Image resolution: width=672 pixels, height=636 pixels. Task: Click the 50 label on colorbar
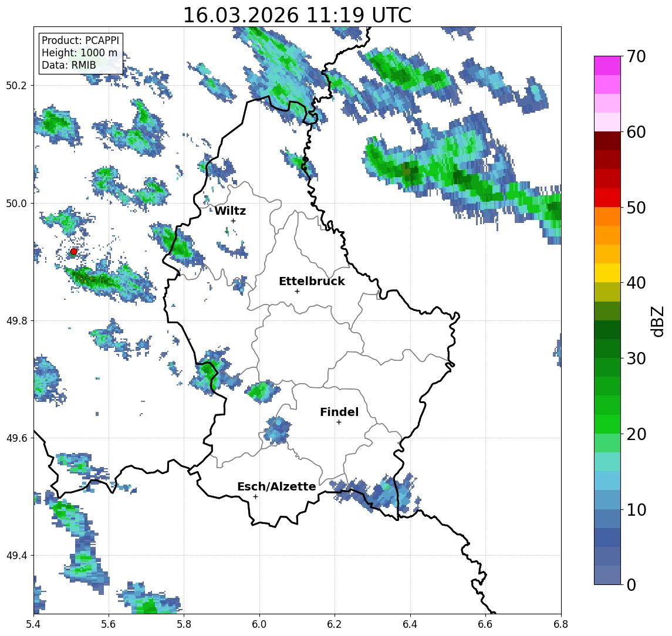point(636,208)
